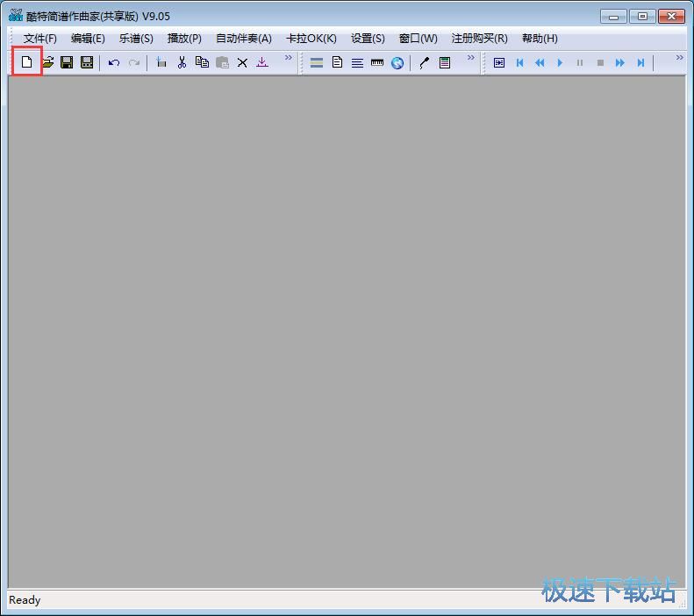The image size is (694, 616).
Task: Open the 帮助(H) menu
Action: [x=540, y=39]
